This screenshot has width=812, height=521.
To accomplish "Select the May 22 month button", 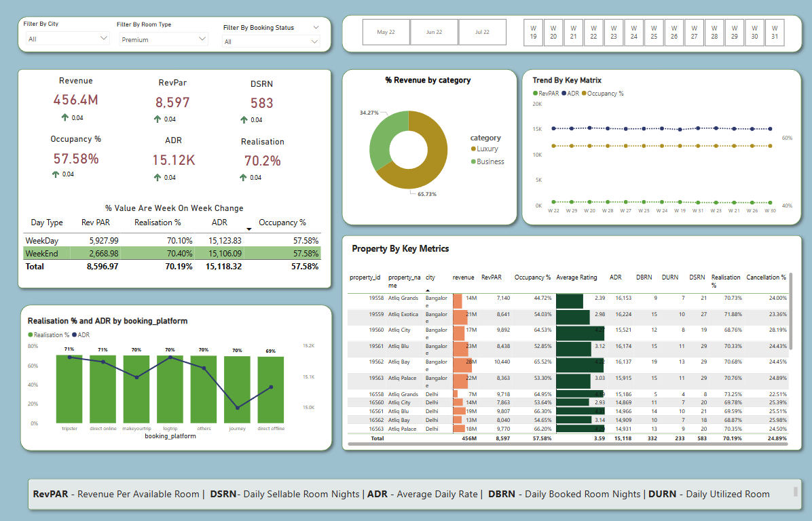I will [x=386, y=32].
